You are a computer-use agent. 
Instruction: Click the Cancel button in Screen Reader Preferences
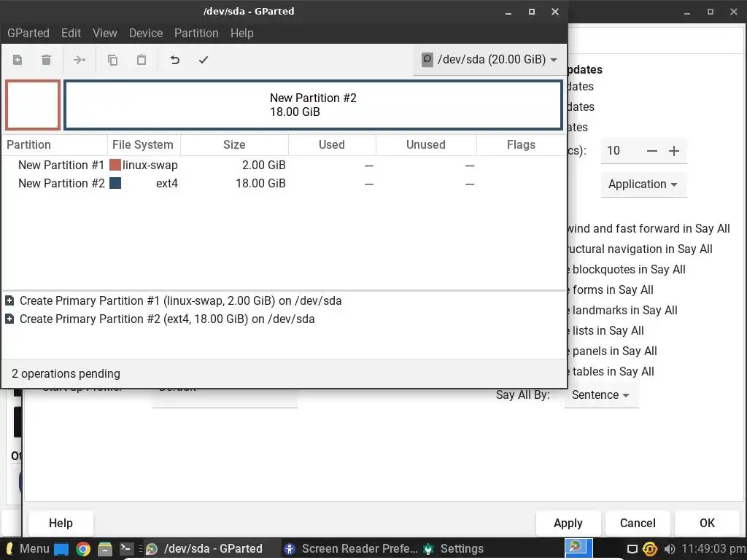(x=638, y=524)
